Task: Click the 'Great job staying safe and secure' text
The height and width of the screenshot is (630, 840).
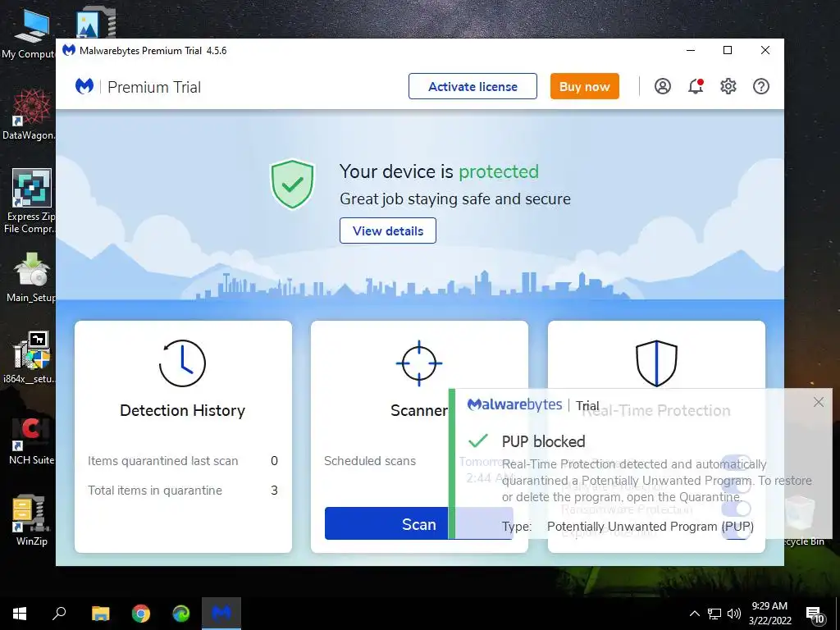Action: (455, 199)
